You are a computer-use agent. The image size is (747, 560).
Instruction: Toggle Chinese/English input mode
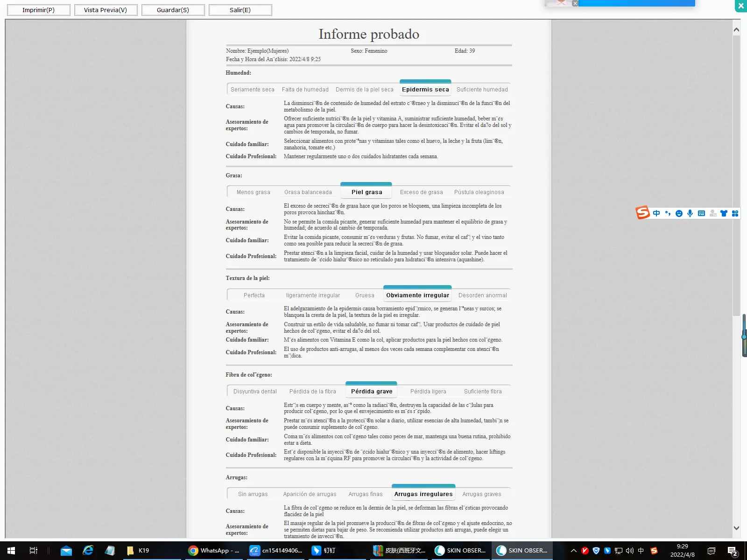[x=656, y=213]
